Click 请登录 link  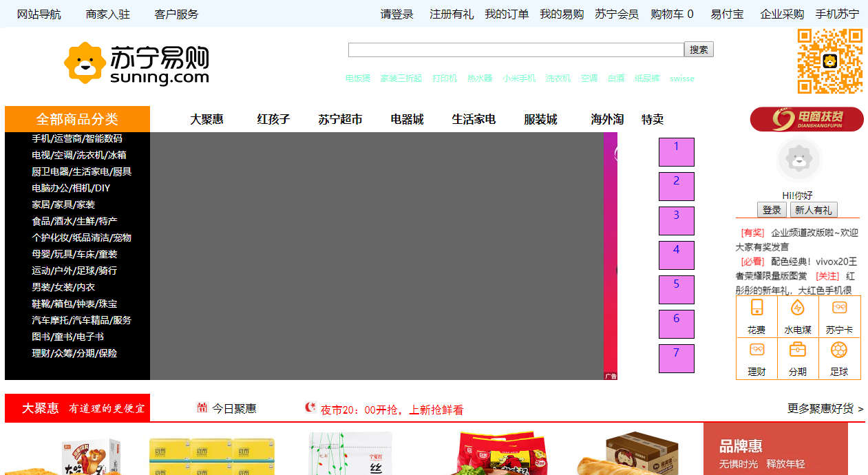pyautogui.click(x=397, y=14)
